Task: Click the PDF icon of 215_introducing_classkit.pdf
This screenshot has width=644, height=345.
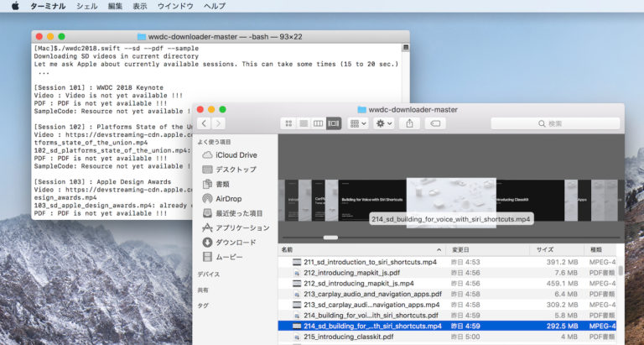Action: click(297, 337)
